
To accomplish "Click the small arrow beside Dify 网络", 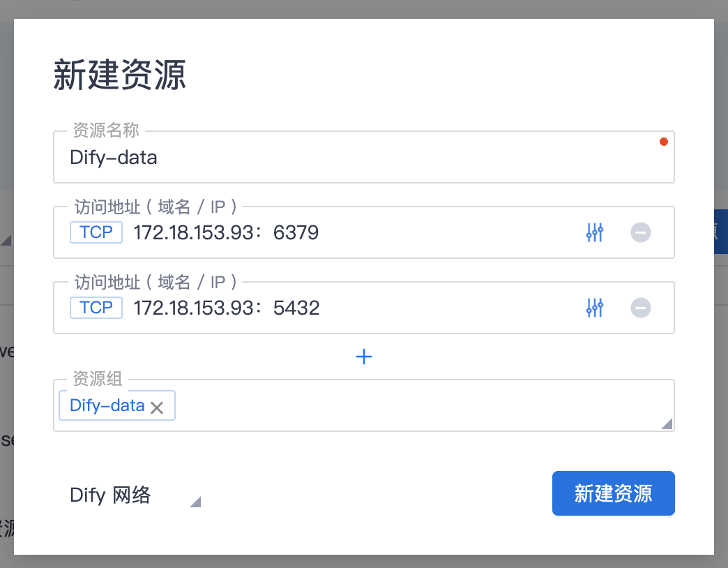I will [195, 501].
